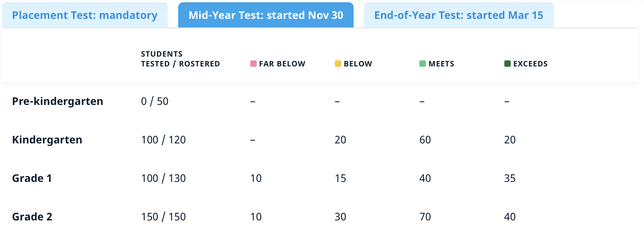Click Kindergarten's 100 / 120 tested count

pos(163,140)
